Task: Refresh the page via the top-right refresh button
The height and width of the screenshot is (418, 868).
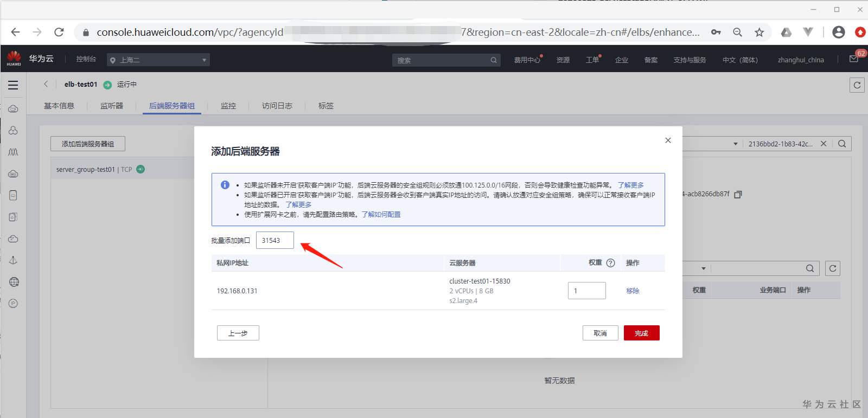Action: point(857,85)
